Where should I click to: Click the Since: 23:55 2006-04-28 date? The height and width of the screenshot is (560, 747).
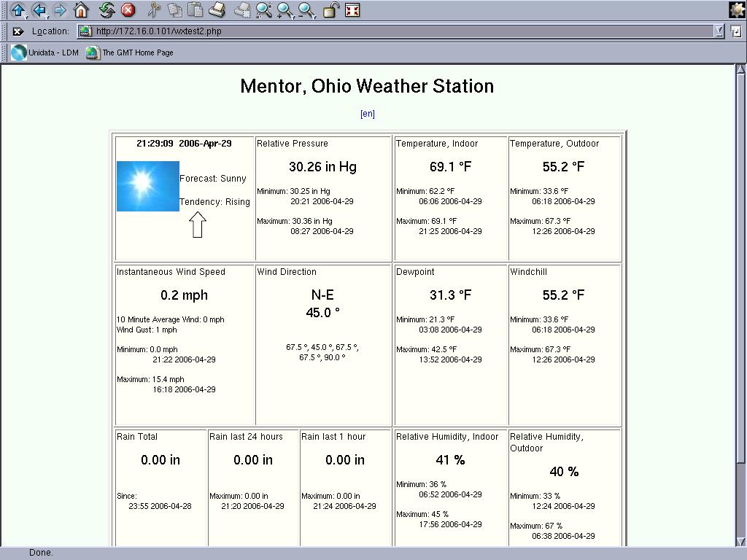coord(160,506)
